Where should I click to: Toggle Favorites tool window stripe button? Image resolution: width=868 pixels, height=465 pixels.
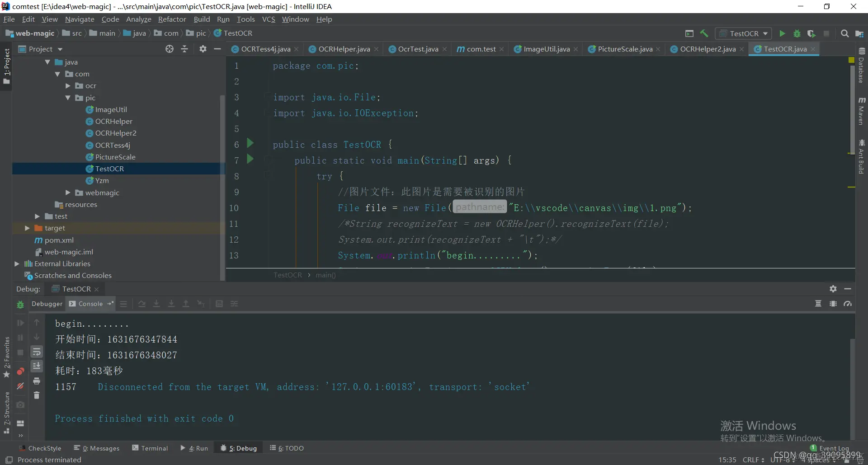(x=6, y=357)
